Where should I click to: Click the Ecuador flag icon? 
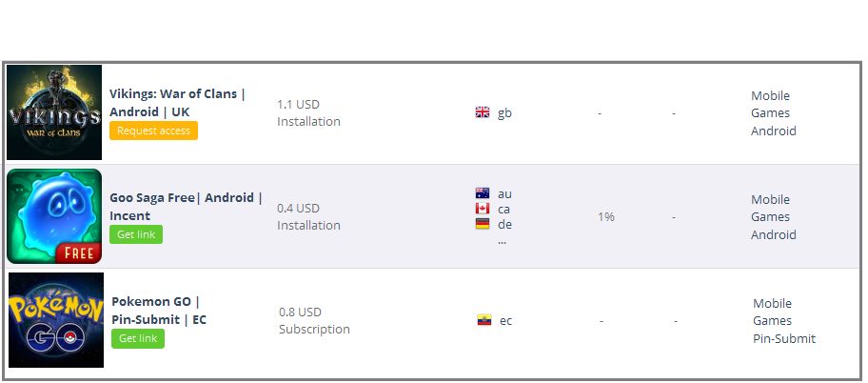[483, 320]
